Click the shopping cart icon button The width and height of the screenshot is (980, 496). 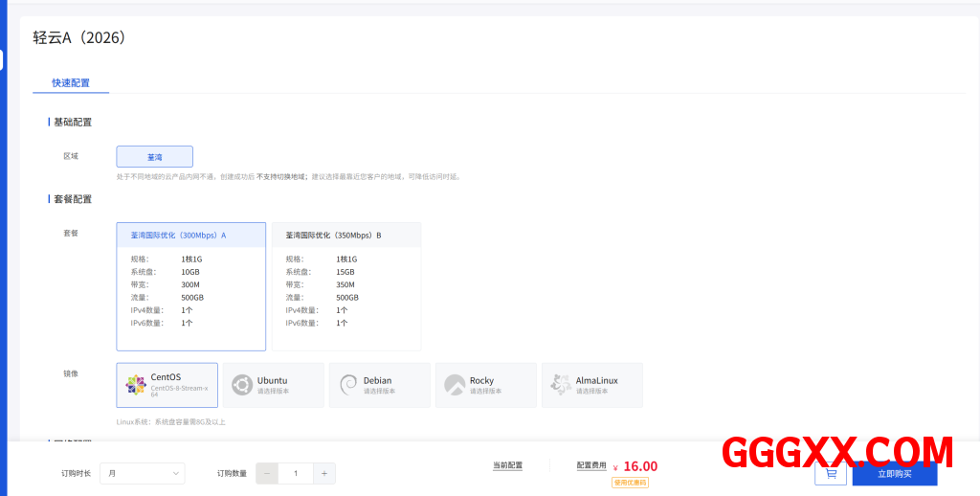(x=830, y=473)
